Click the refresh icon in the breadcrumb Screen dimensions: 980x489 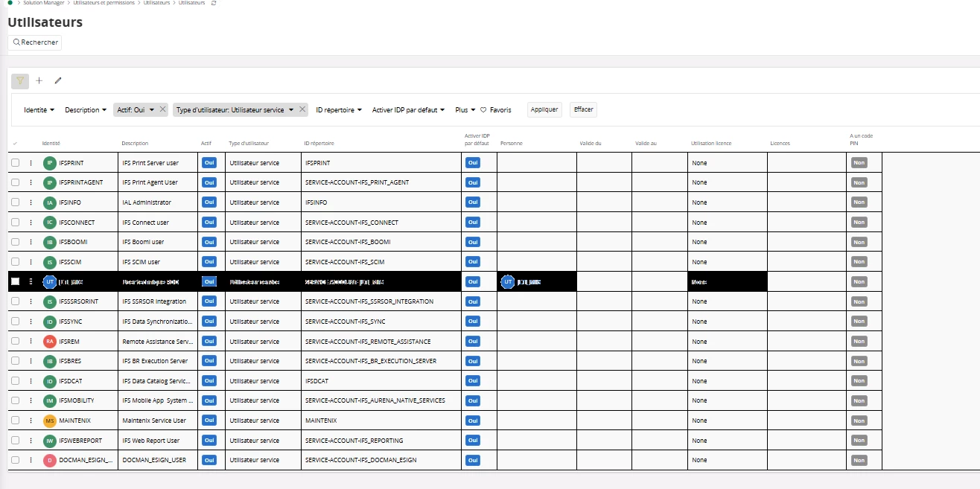click(x=214, y=3)
